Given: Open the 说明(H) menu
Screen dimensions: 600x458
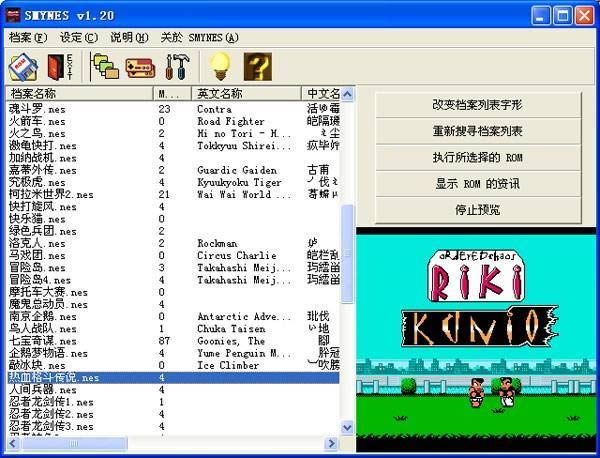Looking at the screenshot, I should tap(129, 37).
